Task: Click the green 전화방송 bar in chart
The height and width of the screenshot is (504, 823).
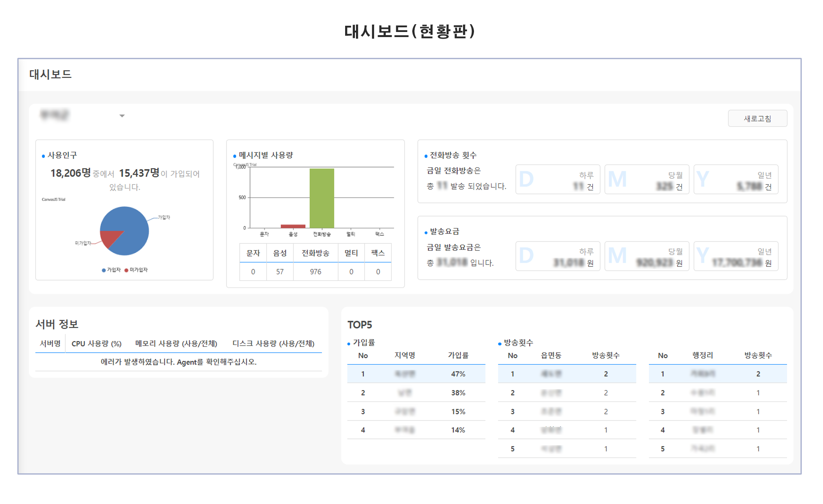Action: (x=322, y=198)
